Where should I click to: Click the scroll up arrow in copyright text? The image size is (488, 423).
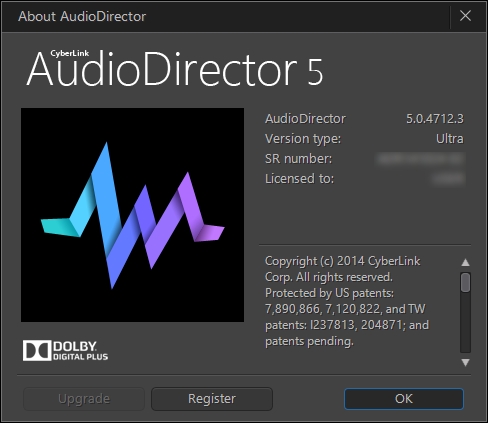pos(465,263)
